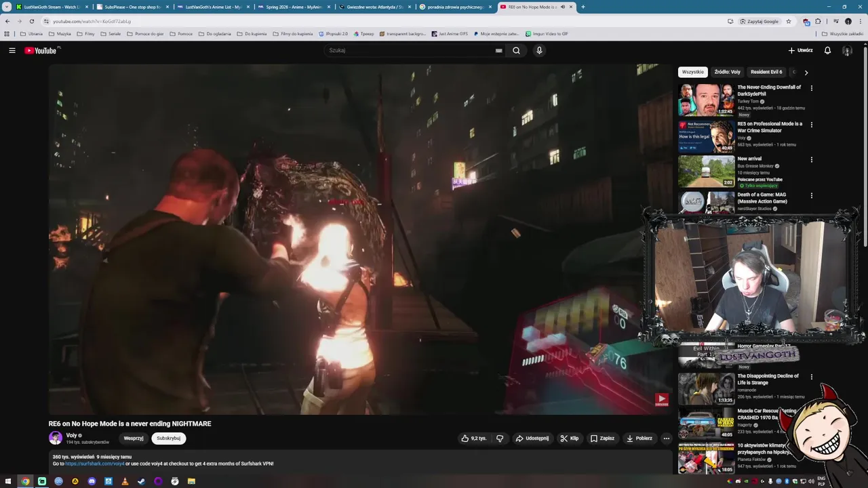Switch to SubsPlease browser tab
The image size is (868, 488).
132,7
